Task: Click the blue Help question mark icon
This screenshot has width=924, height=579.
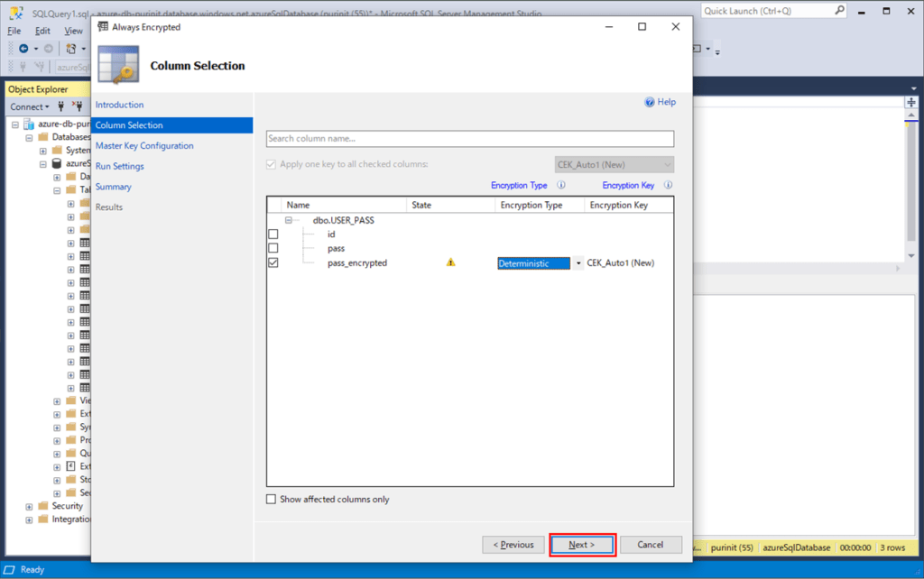Action: pos(650,103)
